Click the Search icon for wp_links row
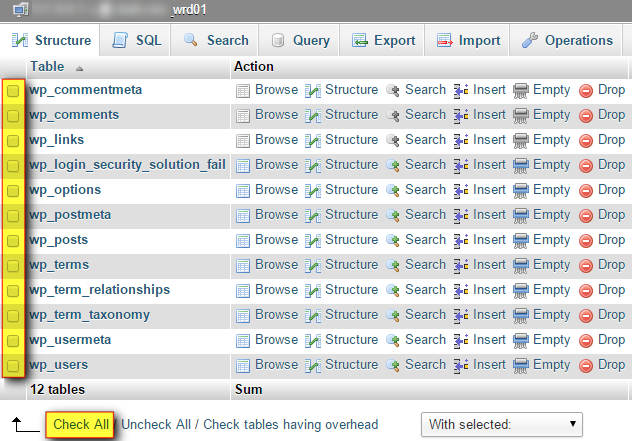The image size is (632, 441). 393,140
